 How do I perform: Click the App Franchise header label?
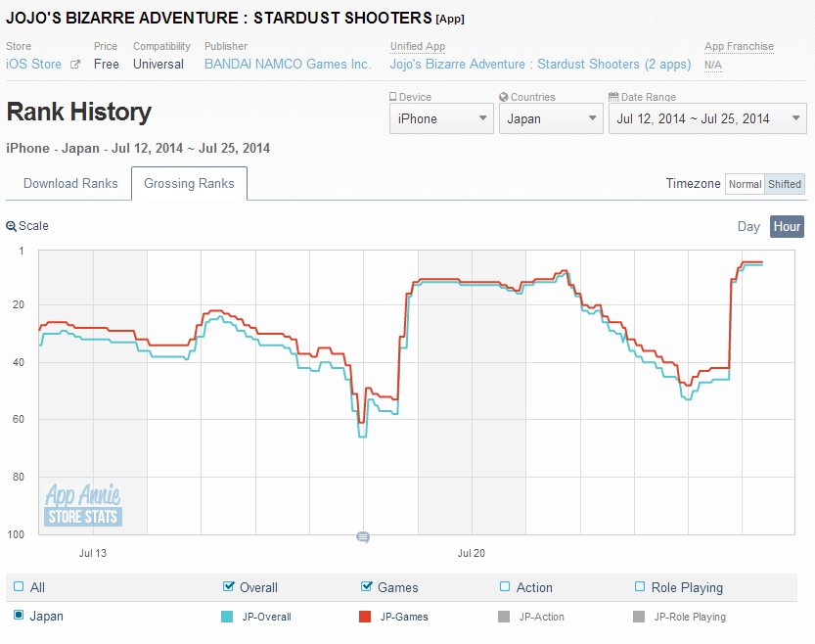click(739, 46)
